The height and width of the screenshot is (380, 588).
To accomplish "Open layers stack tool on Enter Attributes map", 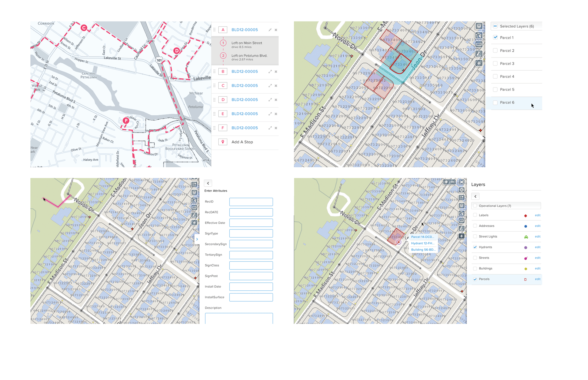I will 194,192.
